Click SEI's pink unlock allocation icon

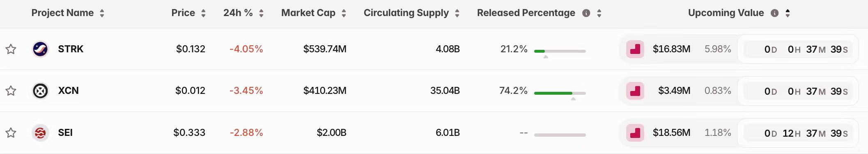pyautogui.click(x=635, y=133)
